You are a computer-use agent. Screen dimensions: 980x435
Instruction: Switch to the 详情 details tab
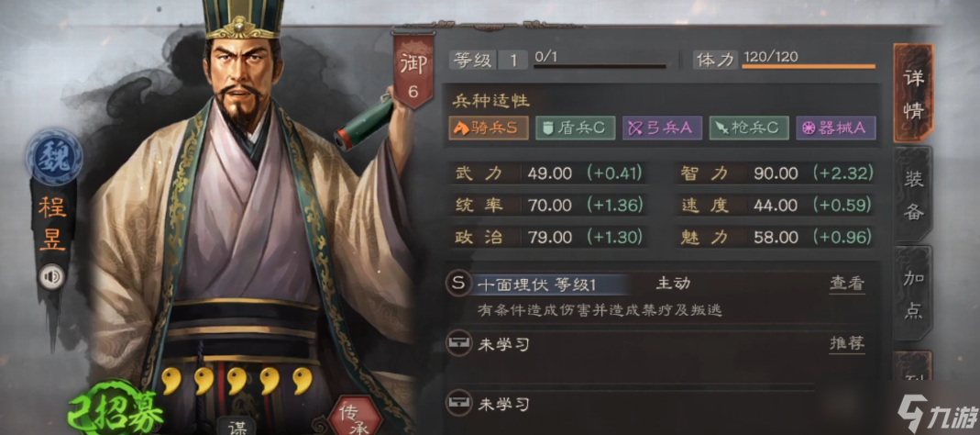click(x=912, y=93)
